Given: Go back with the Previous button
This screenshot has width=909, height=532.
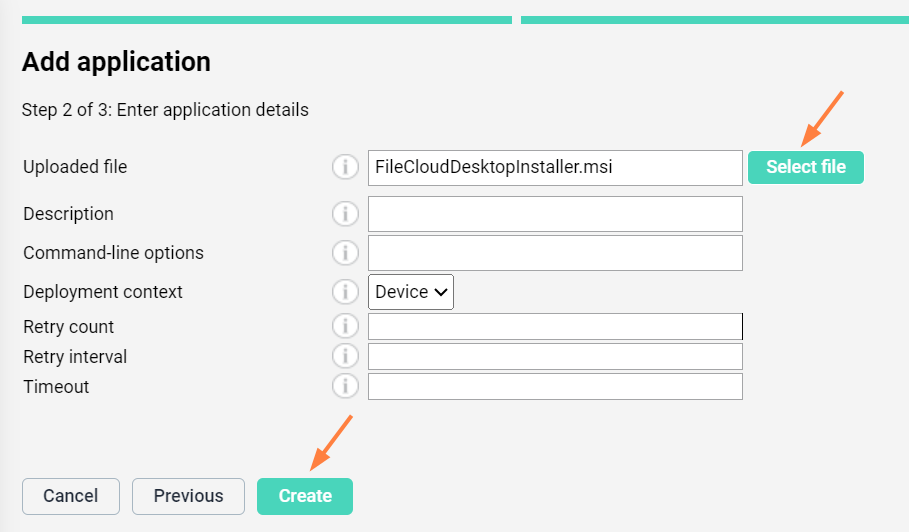Looking at the screenshot, I should pyautogui.click(x=188, y=496).
